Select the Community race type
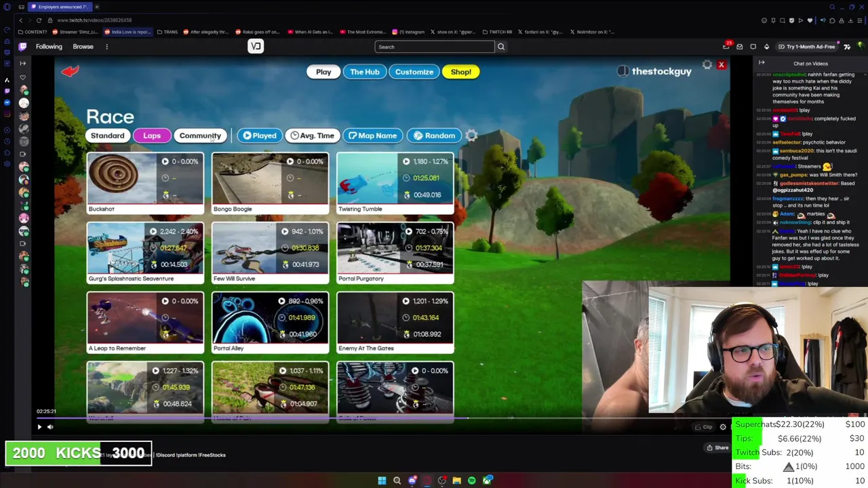This screenshot has width=868, height=488. pyautogui.click(x=200, y=136)
